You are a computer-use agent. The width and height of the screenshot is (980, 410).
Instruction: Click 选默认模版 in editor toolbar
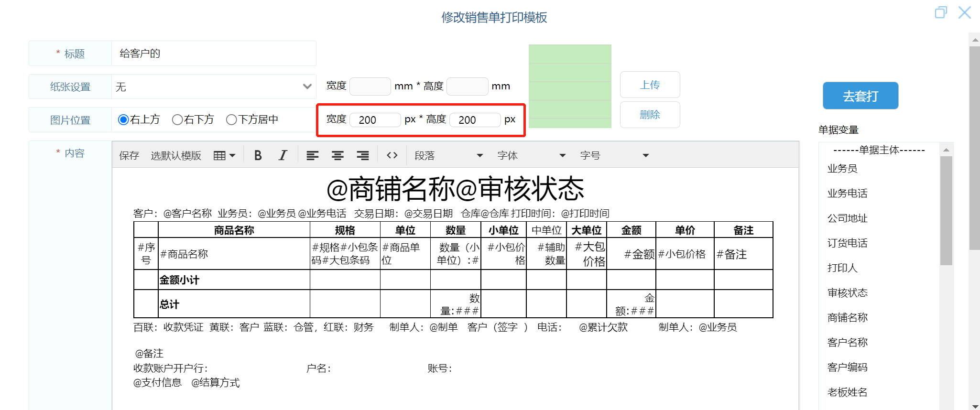[176, 155]
